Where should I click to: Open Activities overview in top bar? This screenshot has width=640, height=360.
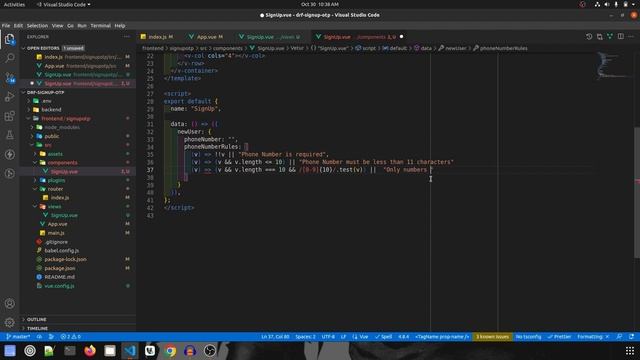point(14,4)
